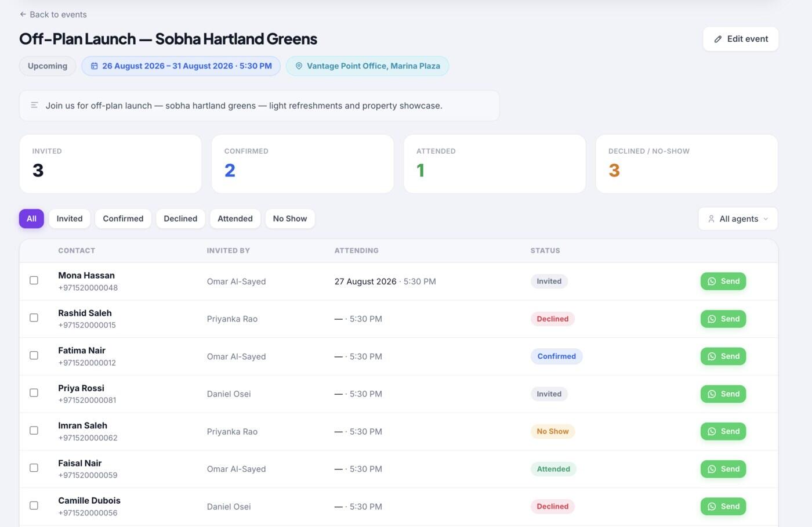Click the Attended stat card
The height and width of the screenshot is (527, 812).
click(495, 164)
